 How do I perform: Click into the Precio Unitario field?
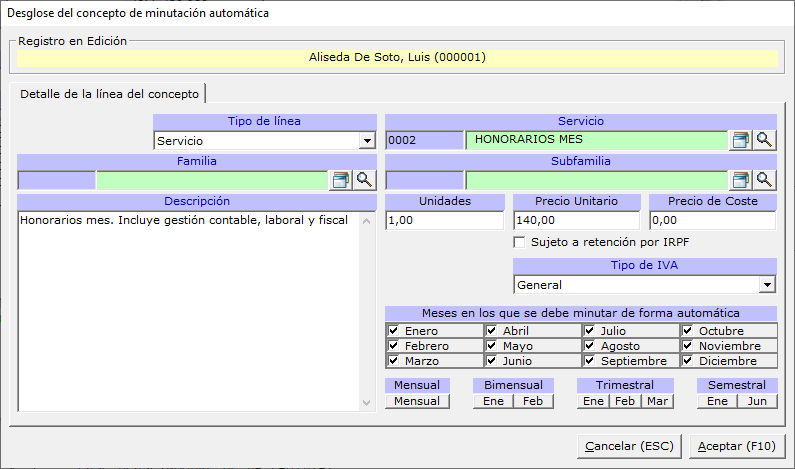click(576, 220)
